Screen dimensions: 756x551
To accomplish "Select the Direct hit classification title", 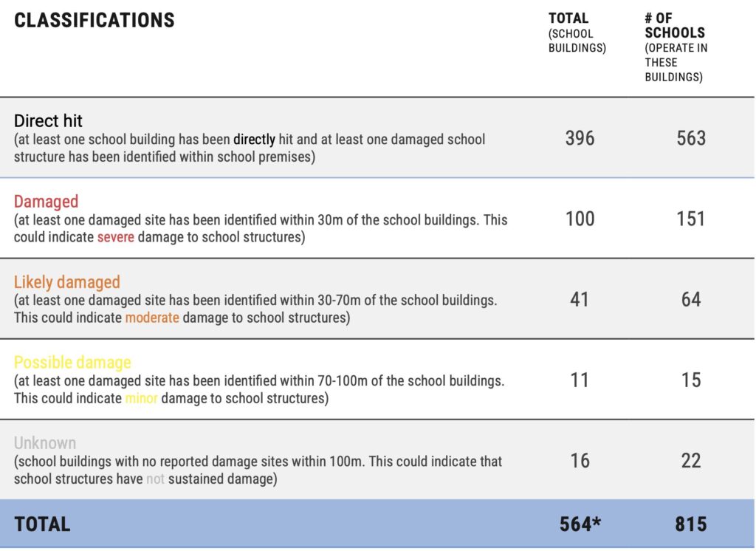I will [49, 121].
